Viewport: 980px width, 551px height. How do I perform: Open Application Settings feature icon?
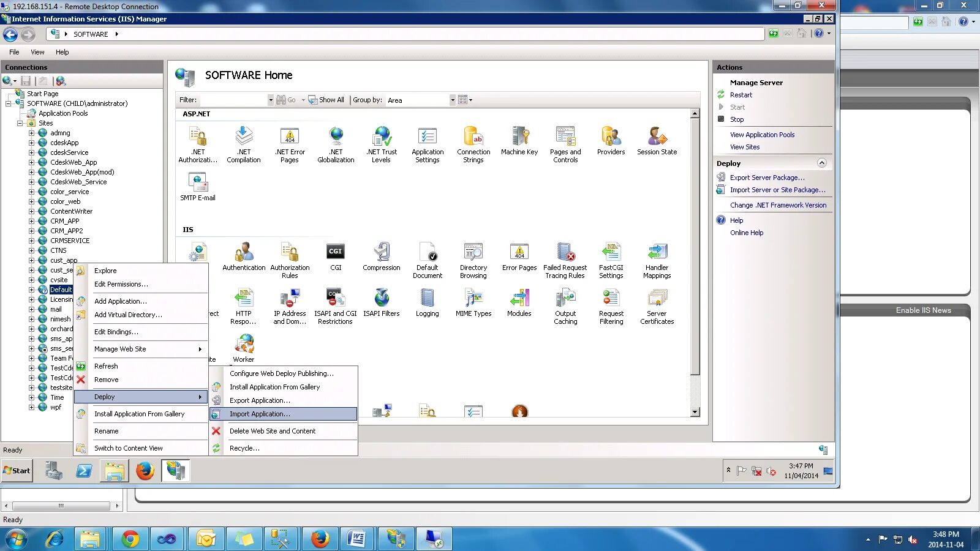[428, 144]
